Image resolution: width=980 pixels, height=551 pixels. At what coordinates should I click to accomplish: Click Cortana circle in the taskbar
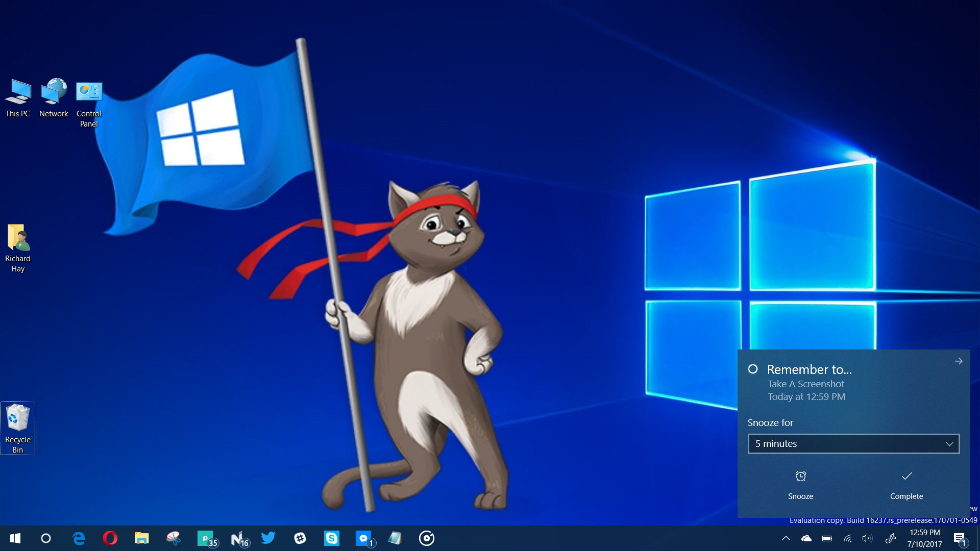point(46,538)
